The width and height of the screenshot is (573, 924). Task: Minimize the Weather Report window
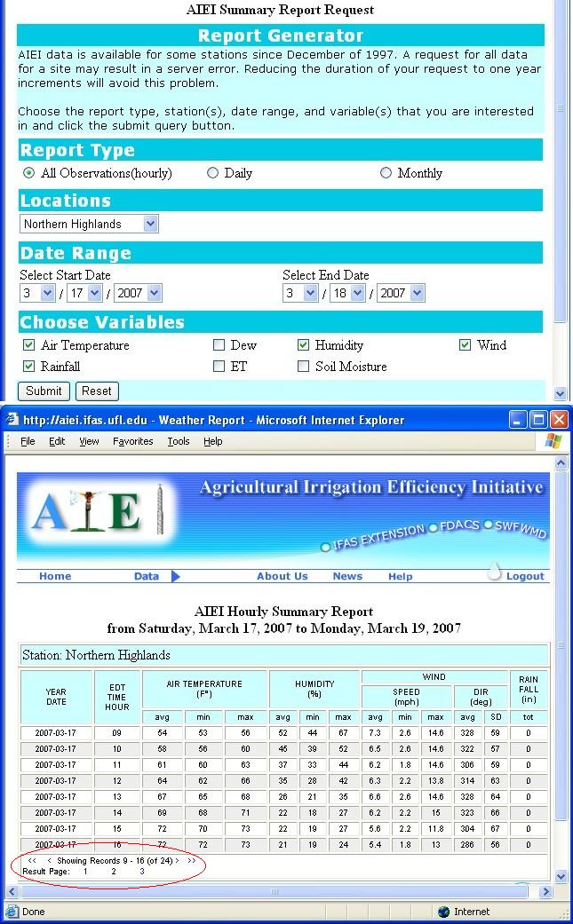(x=519, y=420)
